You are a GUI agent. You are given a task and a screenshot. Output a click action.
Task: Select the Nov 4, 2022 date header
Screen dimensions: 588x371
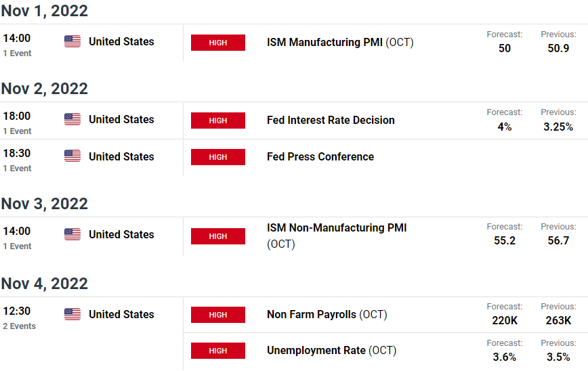coord(44,284)
